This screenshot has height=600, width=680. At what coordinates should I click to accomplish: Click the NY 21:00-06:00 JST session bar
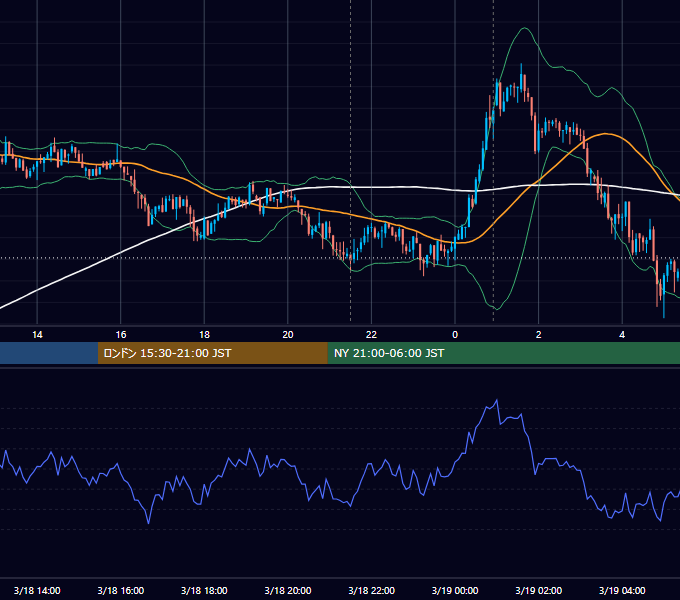503,353
